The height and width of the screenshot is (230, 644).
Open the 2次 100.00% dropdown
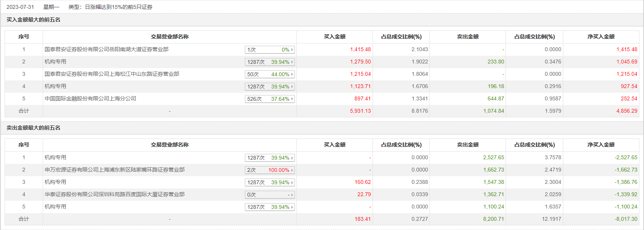pos(292,170)
